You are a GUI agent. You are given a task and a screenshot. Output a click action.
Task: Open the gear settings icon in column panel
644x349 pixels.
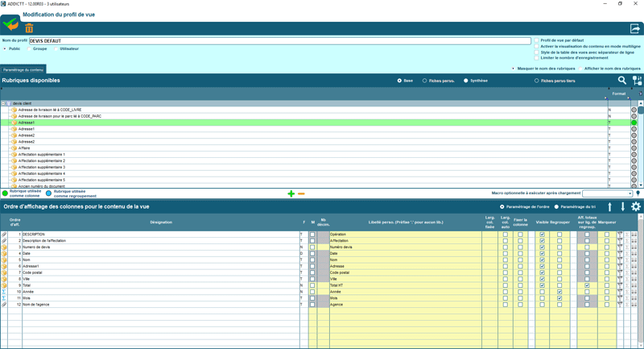[635, 207]
